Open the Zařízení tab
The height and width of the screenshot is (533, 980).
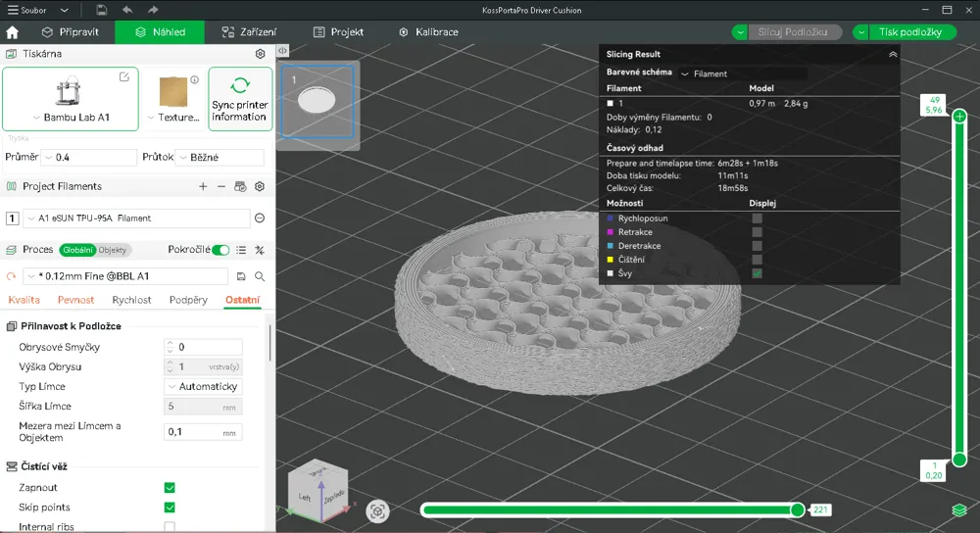pyautogui.click(x=249, y=32)
